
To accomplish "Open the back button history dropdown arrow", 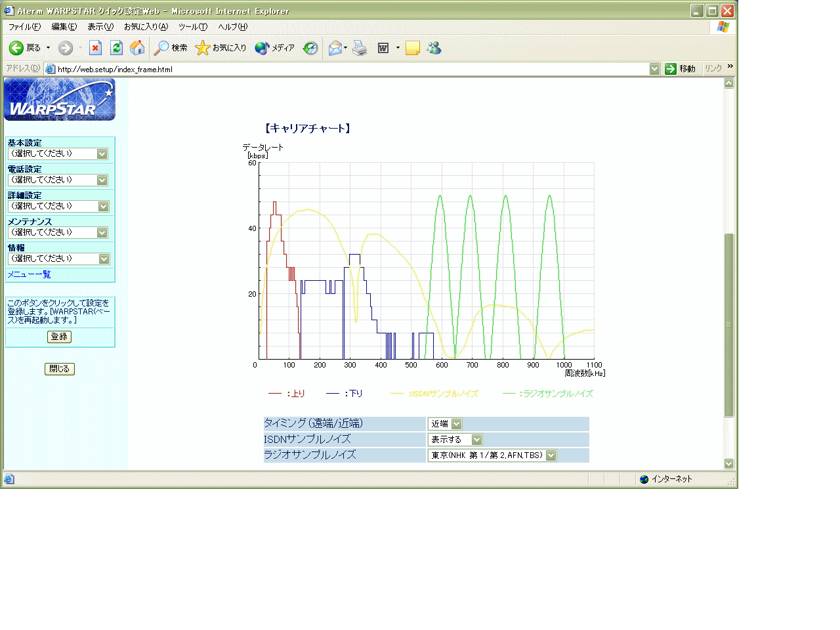I will click(48, 48).
